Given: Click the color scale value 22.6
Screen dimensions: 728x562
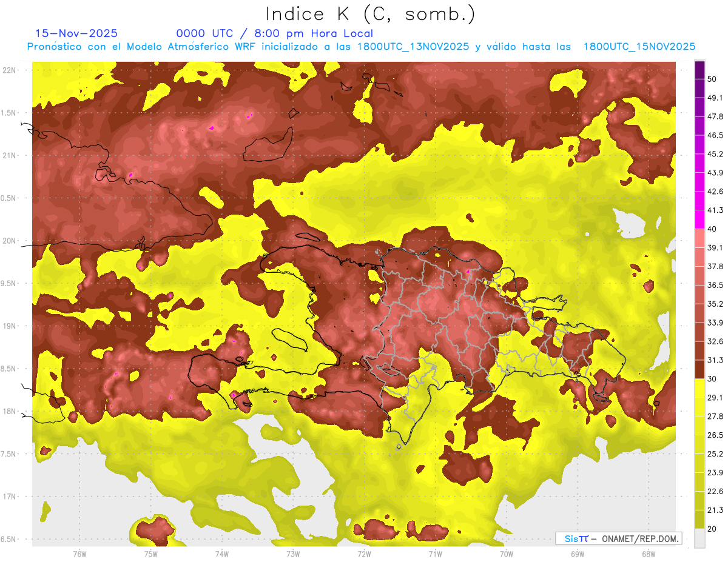Looking at the screenshot, I should (x=715, y=491).
